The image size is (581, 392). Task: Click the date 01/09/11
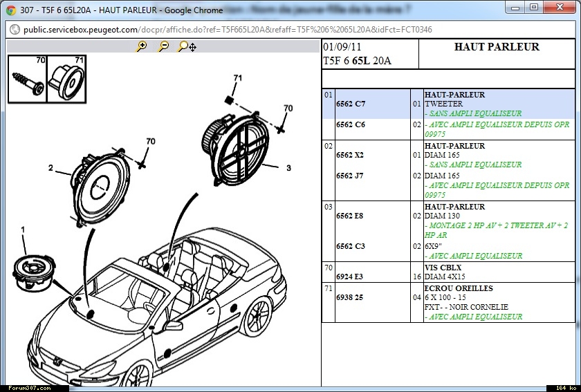(x=342, y=47)
